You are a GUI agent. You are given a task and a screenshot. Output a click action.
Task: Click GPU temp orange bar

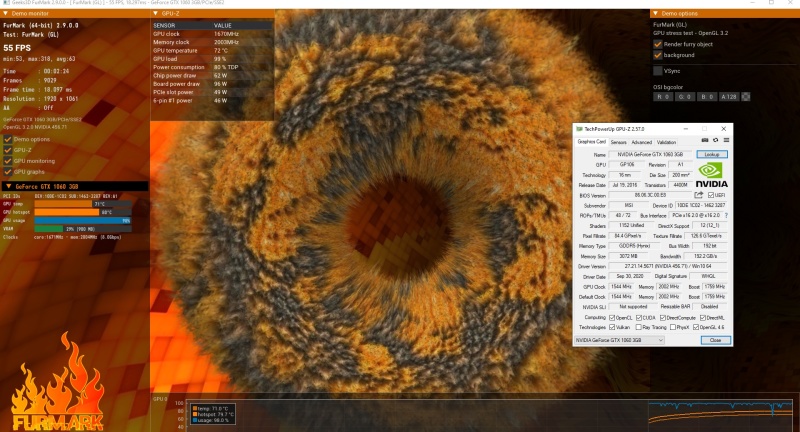coord(63,204)
